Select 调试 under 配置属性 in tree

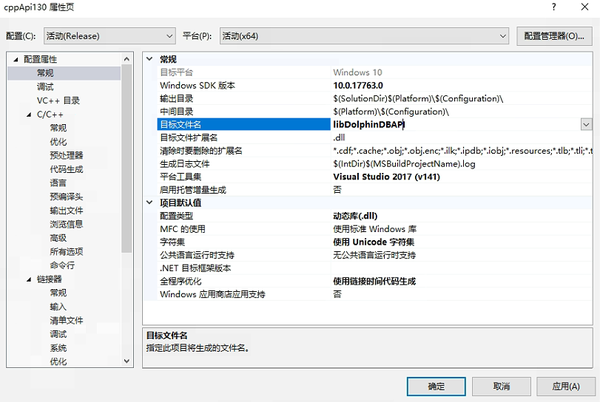[45, 87]
